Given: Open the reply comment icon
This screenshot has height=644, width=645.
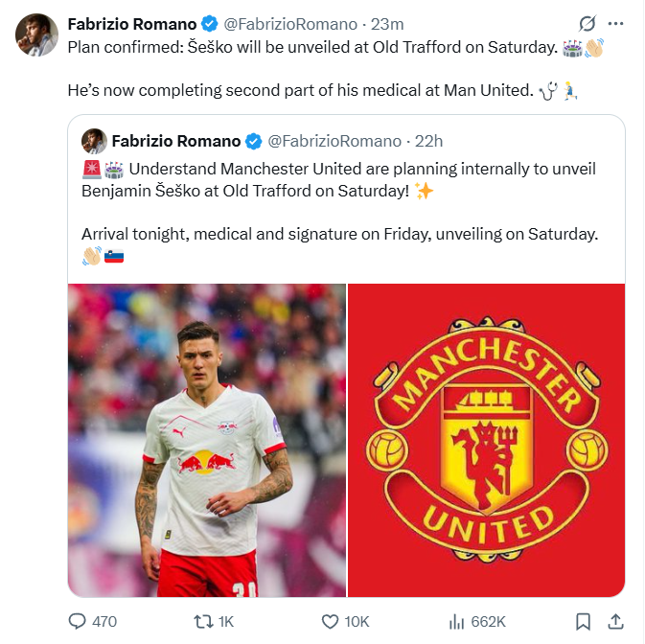Looking at the screenshot, I should pos(77,621).
